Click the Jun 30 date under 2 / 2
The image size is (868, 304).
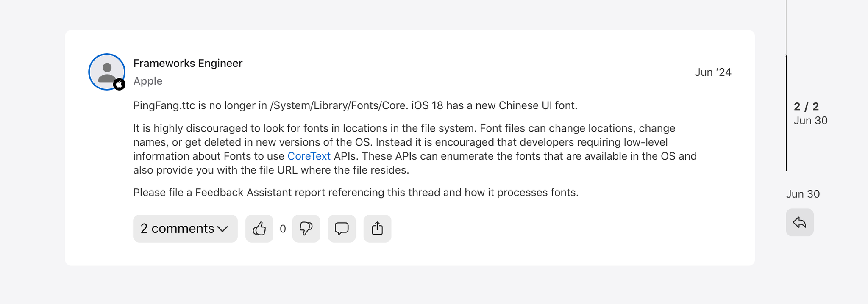810,121
